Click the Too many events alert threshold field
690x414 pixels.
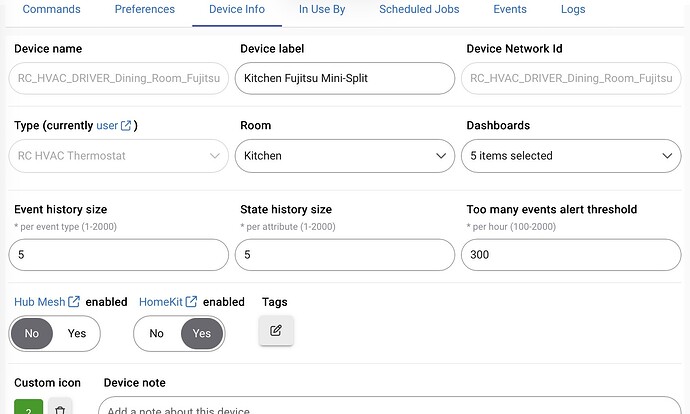571,255
